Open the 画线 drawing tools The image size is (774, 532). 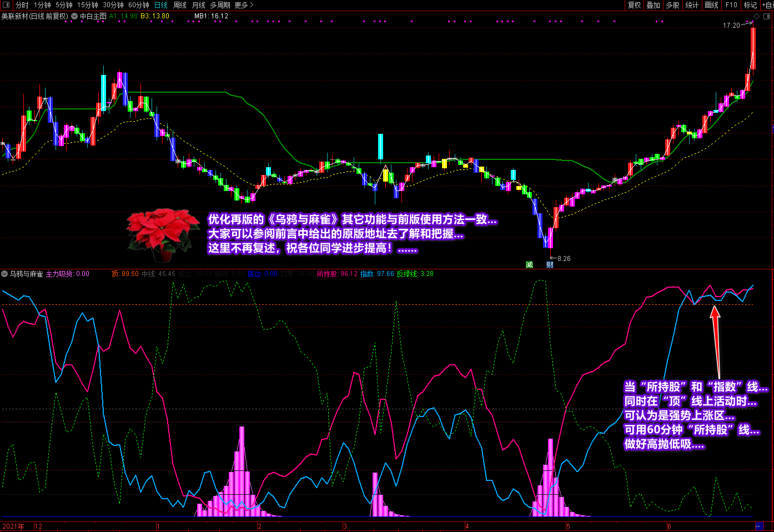pyautogui.click(x=711, y=5)
